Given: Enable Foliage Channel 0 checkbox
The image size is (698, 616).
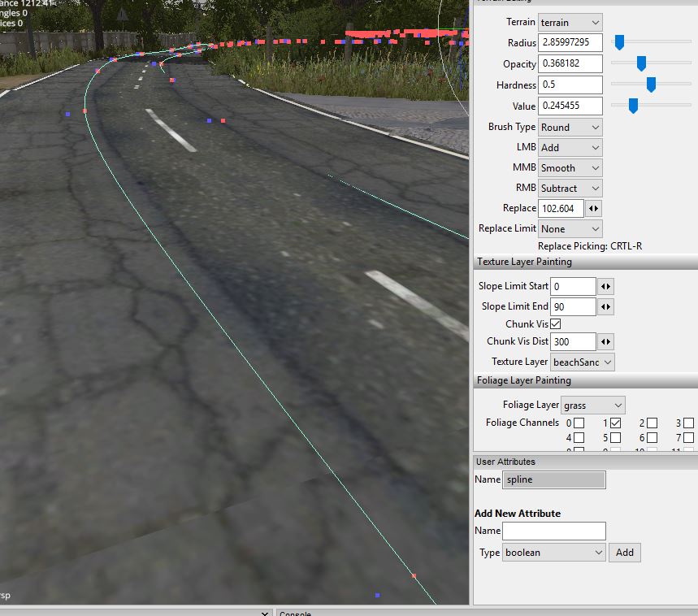Looking at the screenshot, I should pyautogui.click(x=579, y=423).
